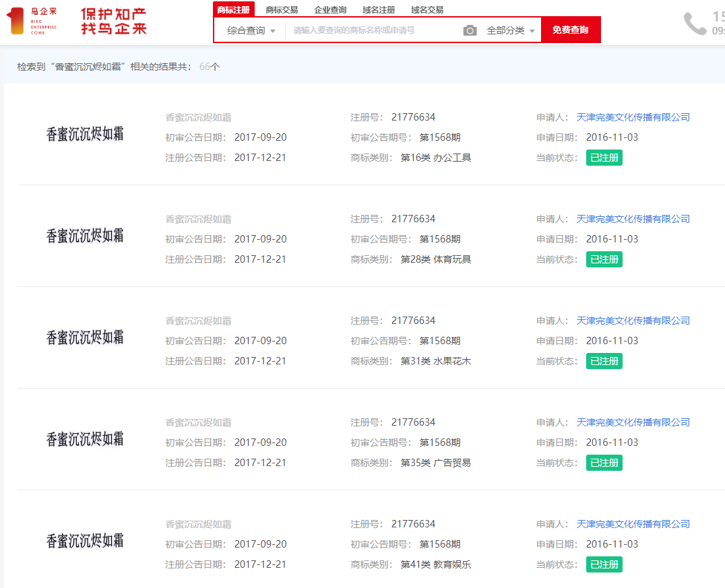Image resolution: width=725 pixels, height=588 pixels.
Task: Click trademark image in 第28类 体育玩具 row
Action: point(85,236)
